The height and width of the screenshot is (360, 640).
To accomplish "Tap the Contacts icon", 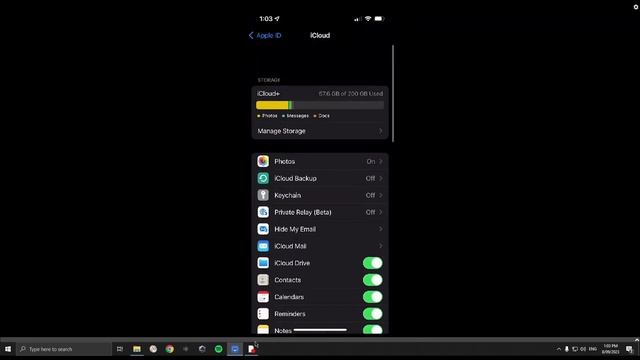I will pyautogui.click(x=263, y=280).
